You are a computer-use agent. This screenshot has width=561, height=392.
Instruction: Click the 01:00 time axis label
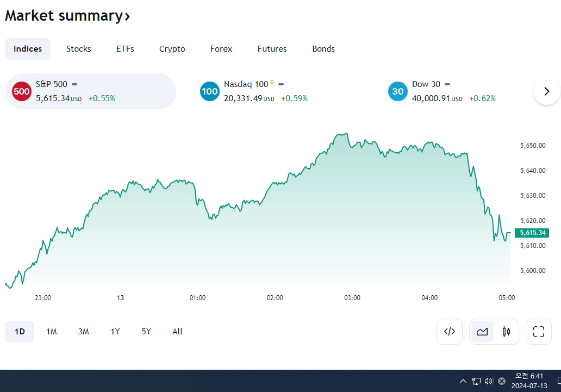point(197,298)
